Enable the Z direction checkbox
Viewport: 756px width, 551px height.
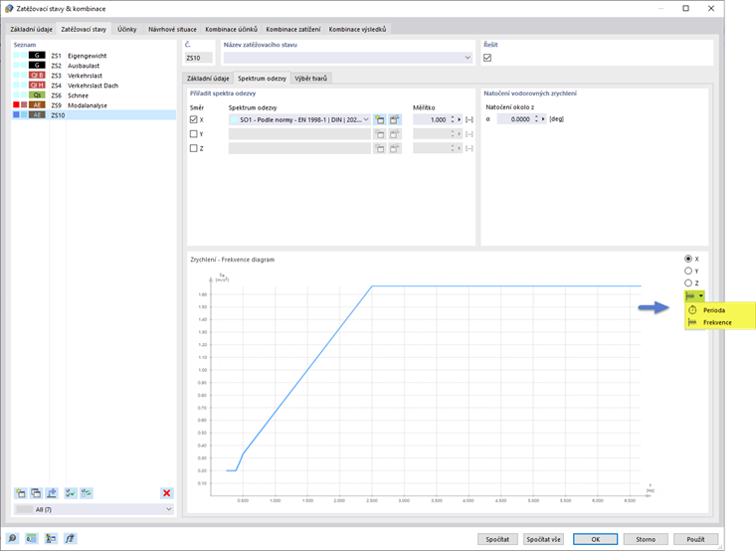point(193,148)
